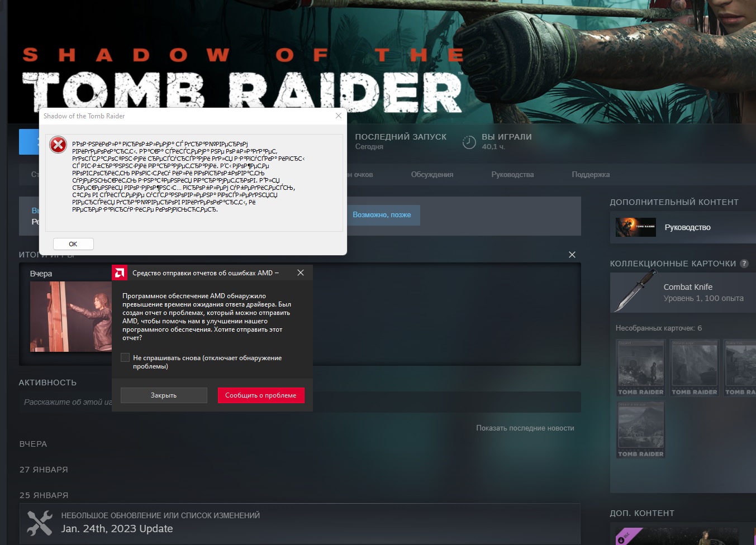
Task: Click the АКТИВНОСТЬ section heading
Action: (47, 383)
